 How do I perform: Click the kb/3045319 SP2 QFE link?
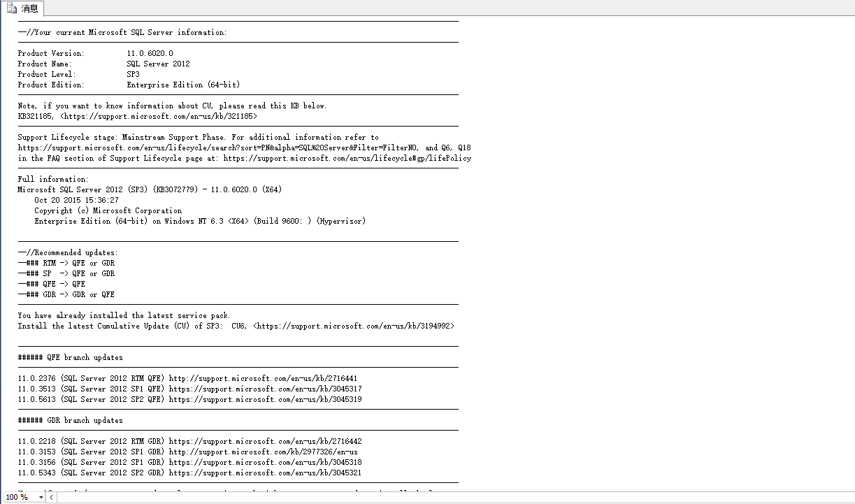pyautogui.click(x=265, y=399)
